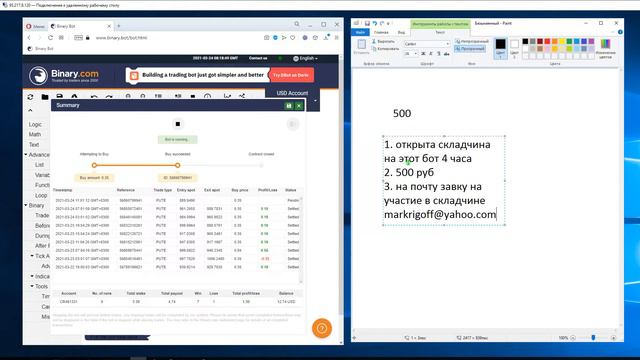The width and height of the screenshot is (640, 360).
Task: Open the Opera menu button
Action: 36,26
